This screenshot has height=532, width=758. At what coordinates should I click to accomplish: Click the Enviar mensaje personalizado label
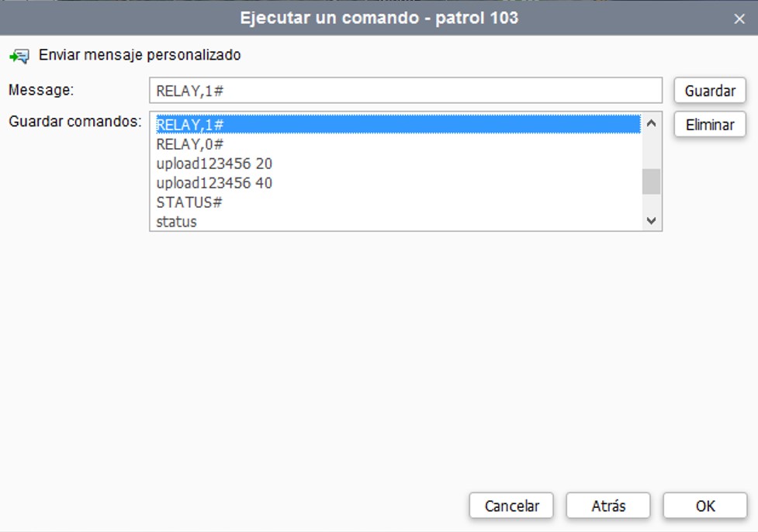click(140, 56)
